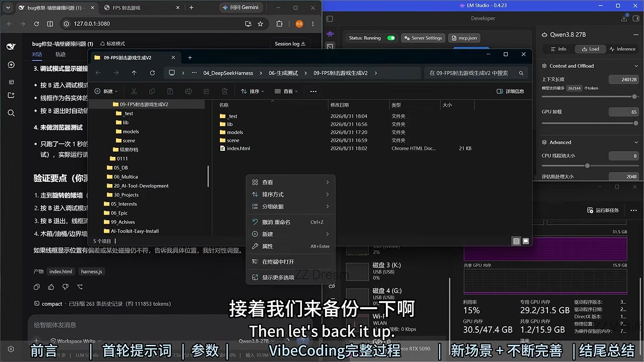Expand the 查看 context submenu
Screen dimensions: 644x362
click(x=290, y=183)
